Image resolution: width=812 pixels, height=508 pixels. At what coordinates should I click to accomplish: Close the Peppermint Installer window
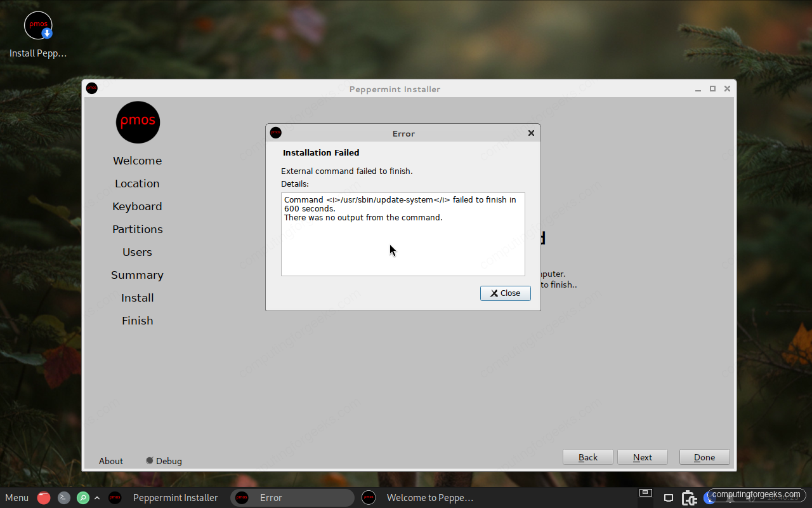(727, 89)
